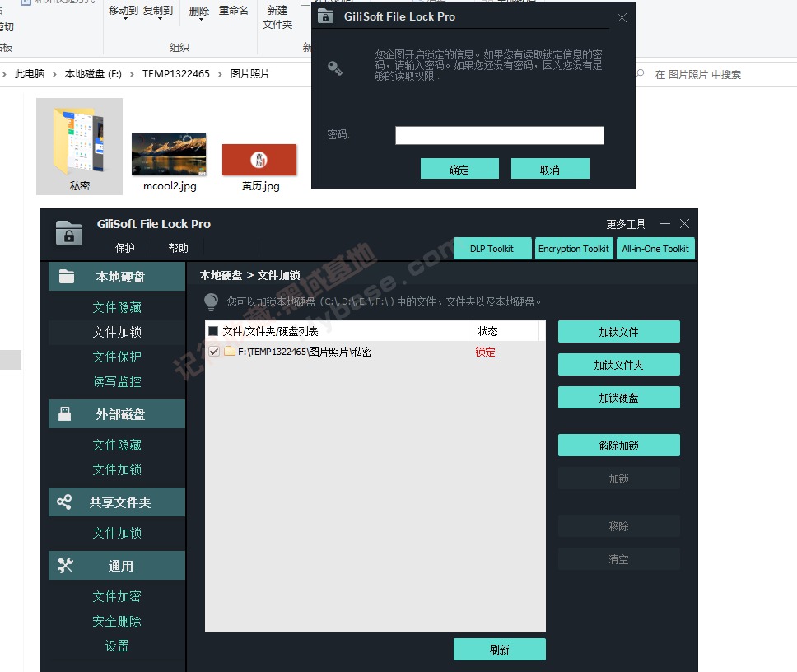
Task: Open 文件保护 in sidebar
Action: coord(117,357)
